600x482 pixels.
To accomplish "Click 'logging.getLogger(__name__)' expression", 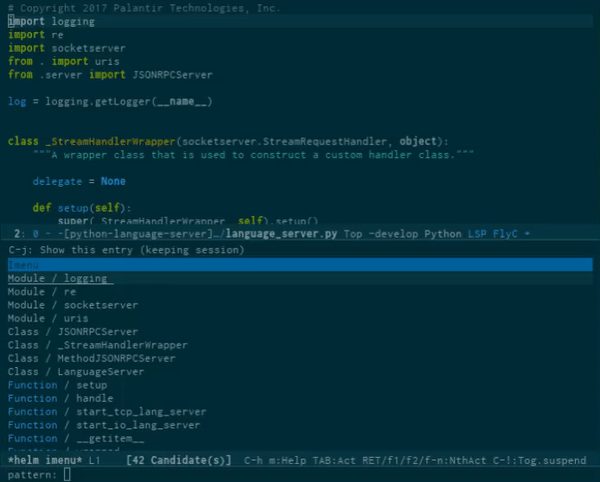I will tap(129, 102).
